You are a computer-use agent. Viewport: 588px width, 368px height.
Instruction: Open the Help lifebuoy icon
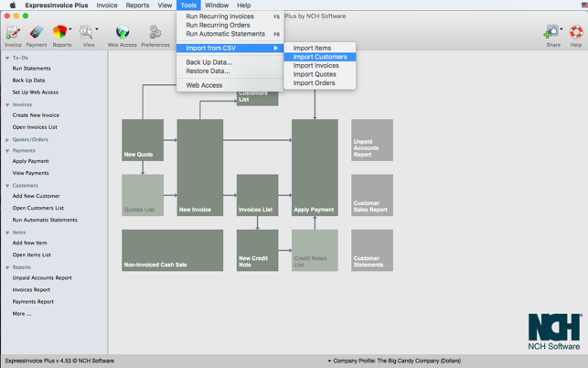pos(576,35)
